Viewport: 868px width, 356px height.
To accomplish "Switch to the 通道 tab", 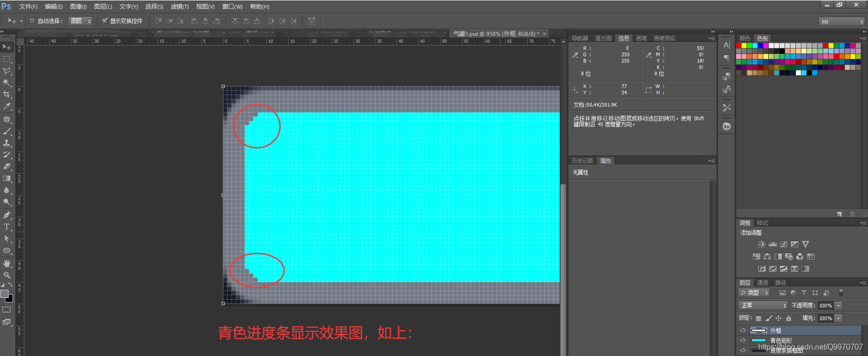I will pos(763,283).
